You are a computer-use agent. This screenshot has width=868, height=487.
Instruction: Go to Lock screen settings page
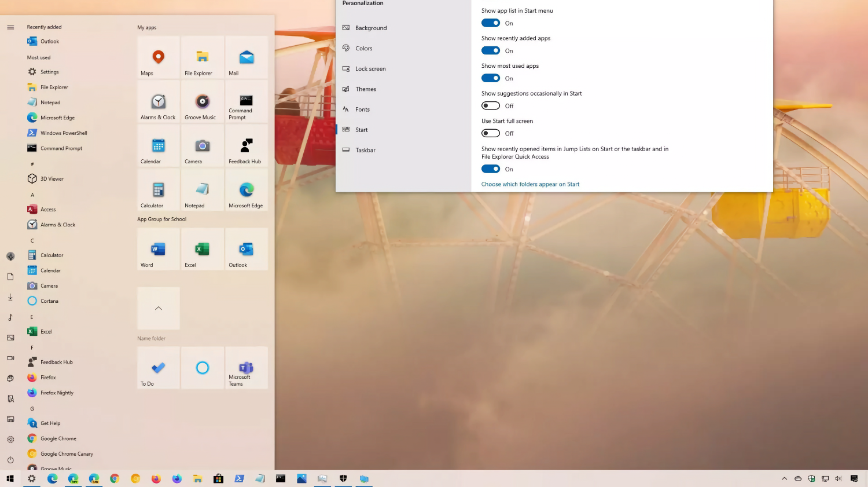coord(370,69)
